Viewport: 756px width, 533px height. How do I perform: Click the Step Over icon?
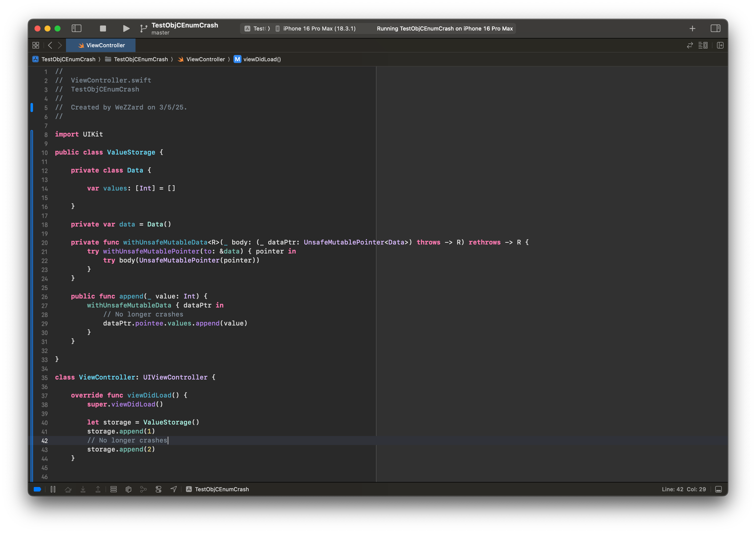coord(68,489)
